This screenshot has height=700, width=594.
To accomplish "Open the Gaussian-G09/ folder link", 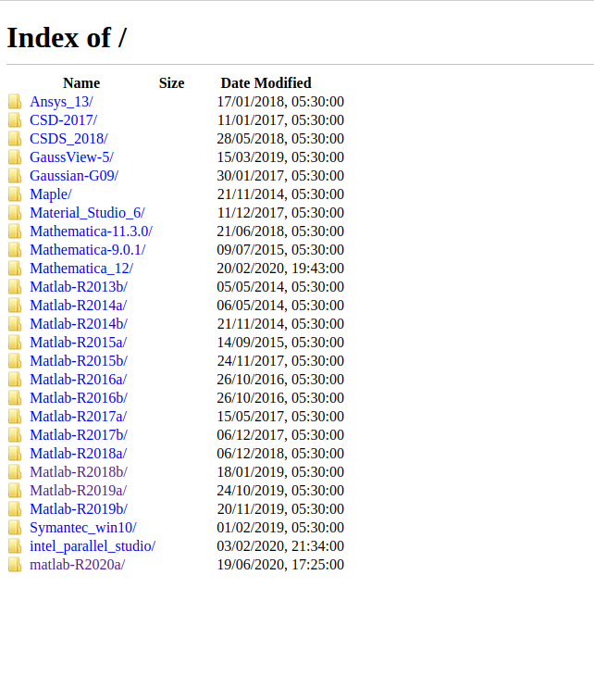I will pyautogui.click(x=74, y=176).
